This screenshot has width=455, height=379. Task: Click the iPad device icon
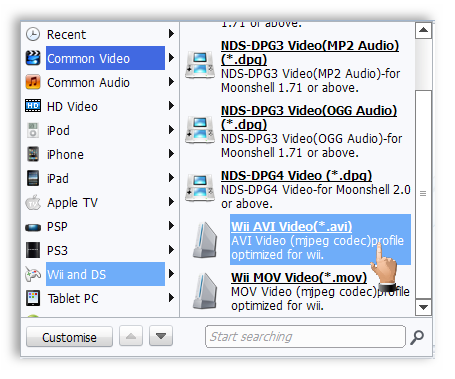coord(33,178)
